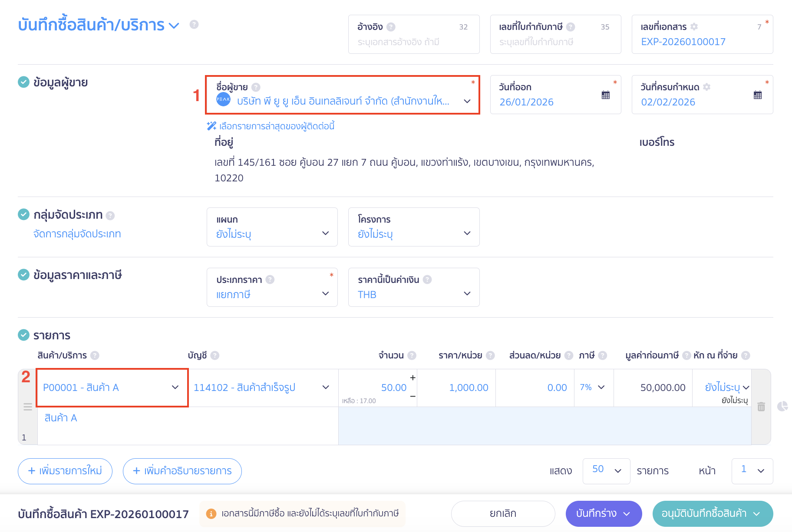Click the magic wand icon for latest items
Viewport: 792px width, 532px height.
pos(211,126)
